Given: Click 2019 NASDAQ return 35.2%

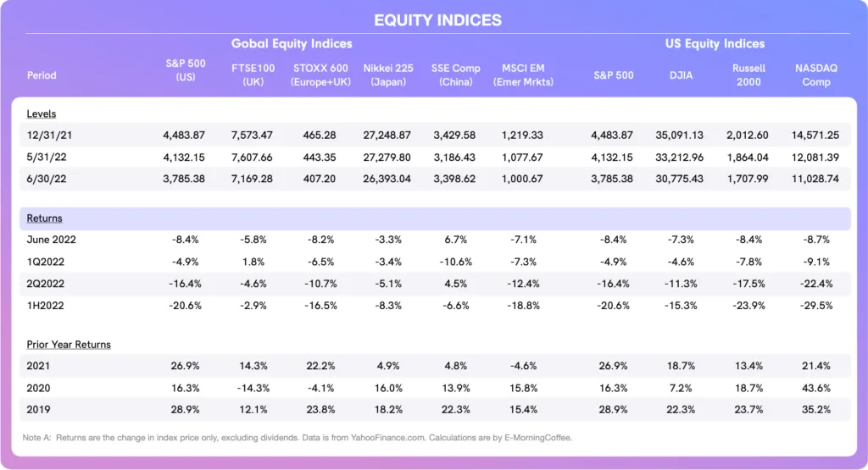Looking at the screenshot, I should click(816, 410).
